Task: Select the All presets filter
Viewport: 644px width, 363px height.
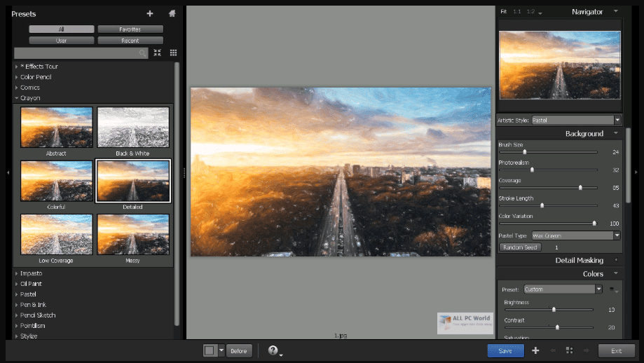Action: point(61,29)
